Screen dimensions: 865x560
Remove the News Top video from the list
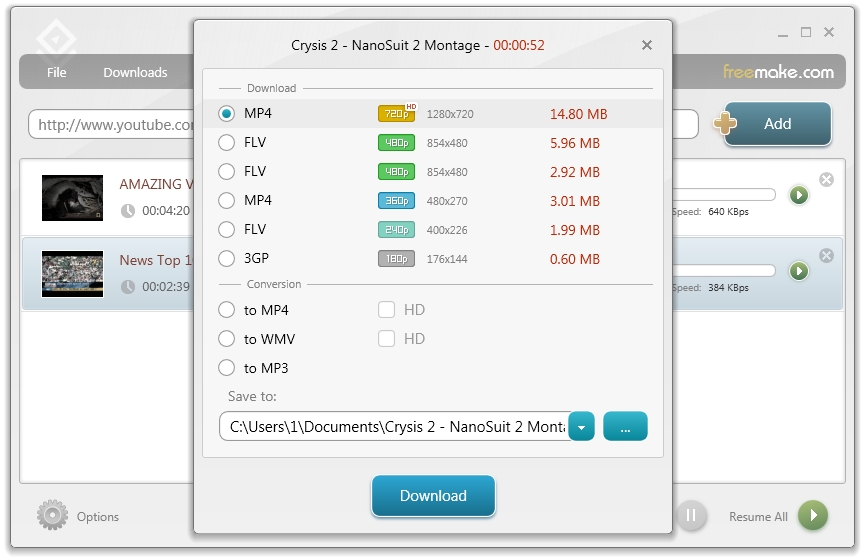[826, 256]
